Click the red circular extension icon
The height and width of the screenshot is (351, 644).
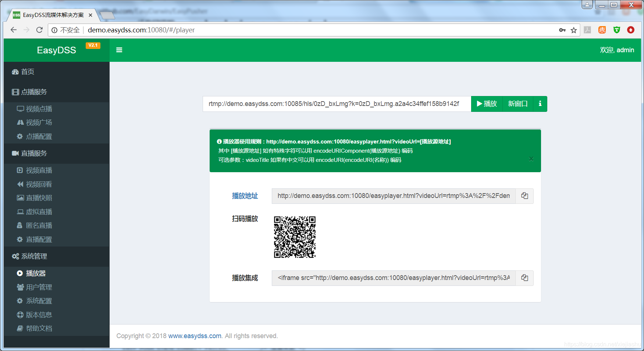[631, 30]
